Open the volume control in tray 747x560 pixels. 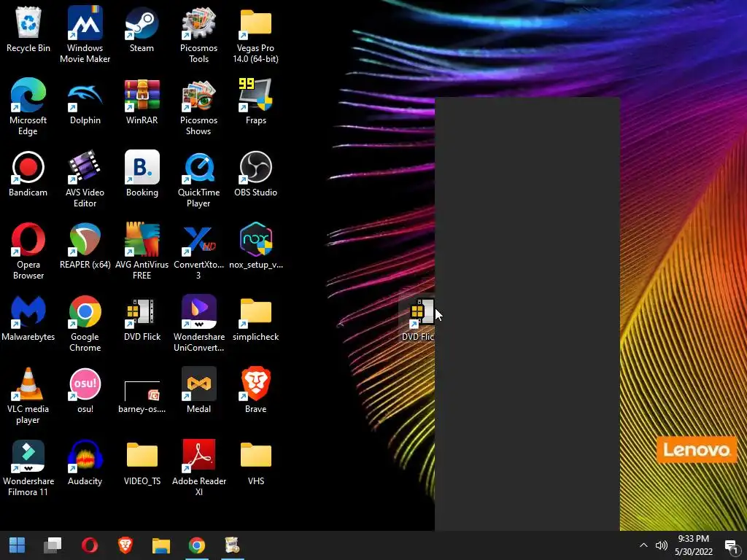point(661,545)
